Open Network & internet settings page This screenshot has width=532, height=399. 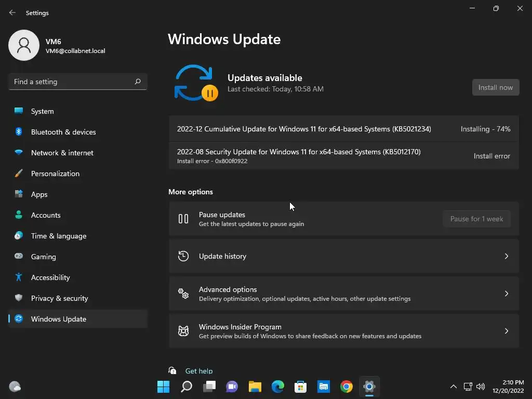(78, 153)
